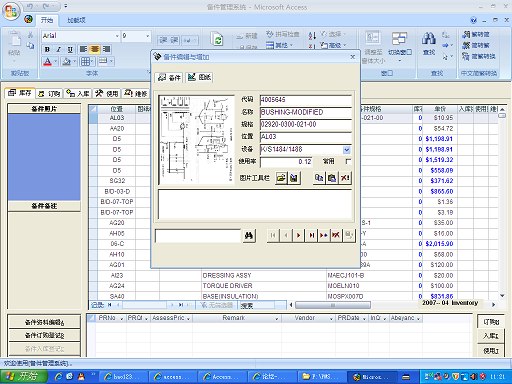The image size is (512, 384).
Task: Switch to the 使用 tab
Action: (107, 94)
